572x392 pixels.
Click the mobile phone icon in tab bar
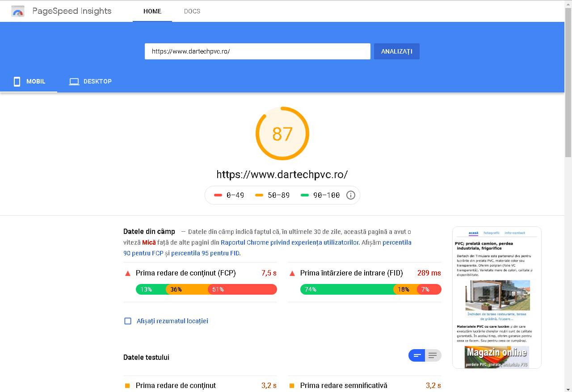[x=17, y=81]
